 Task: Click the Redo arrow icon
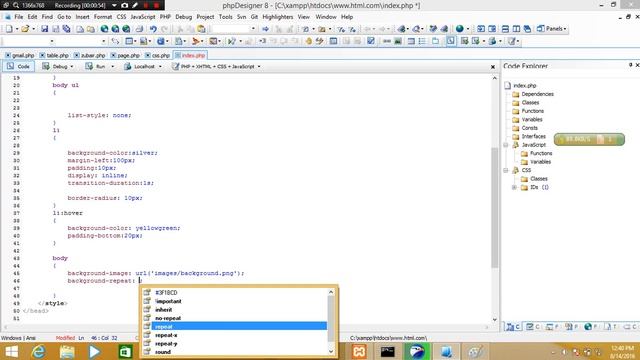(164, 29)
